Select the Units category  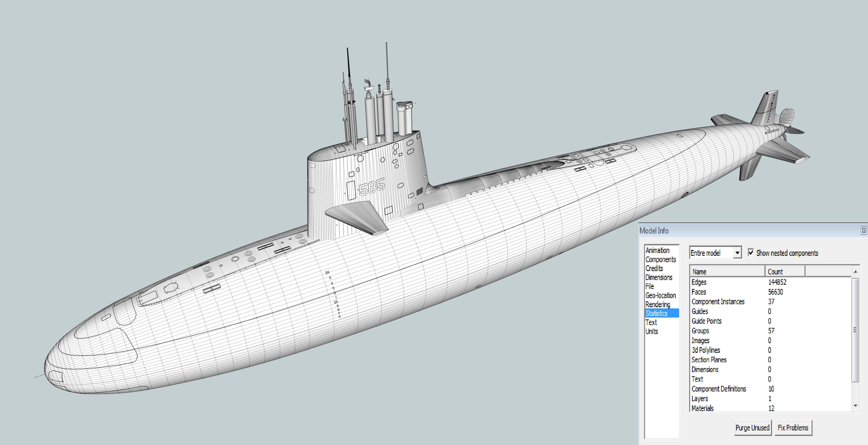[x=651, y=331]
